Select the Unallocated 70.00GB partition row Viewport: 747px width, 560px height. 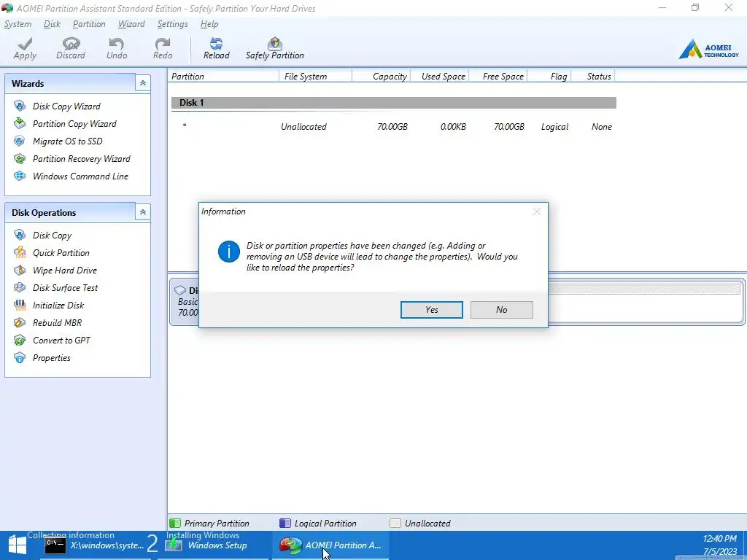click(393, 127)
